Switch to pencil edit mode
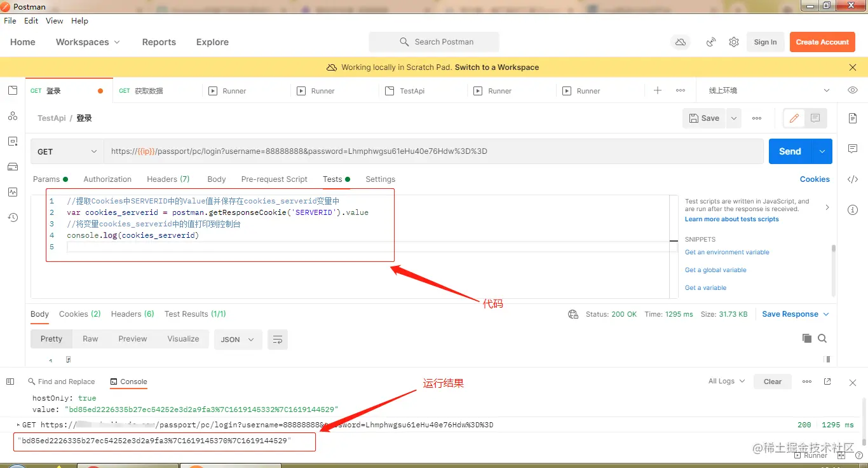This screenshot has height=468, width=868. (x=794, y=118)
